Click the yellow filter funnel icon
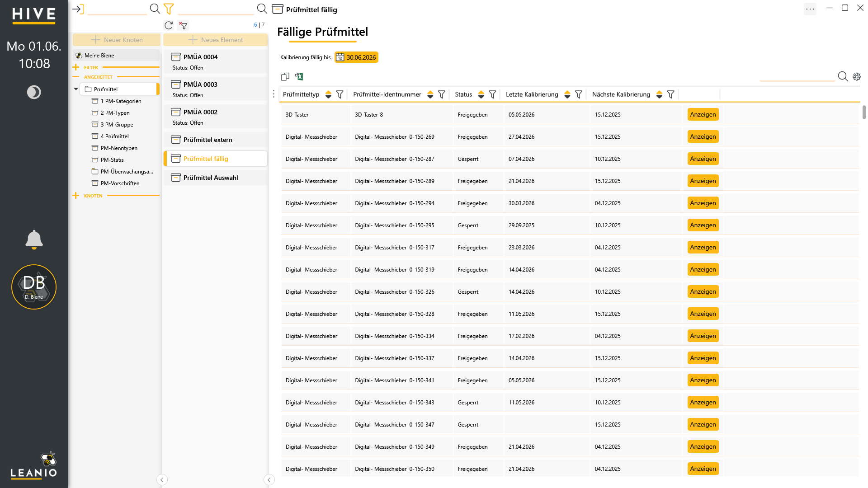The image size is (868, 488). pyautogui.click(x=169, y=9)
